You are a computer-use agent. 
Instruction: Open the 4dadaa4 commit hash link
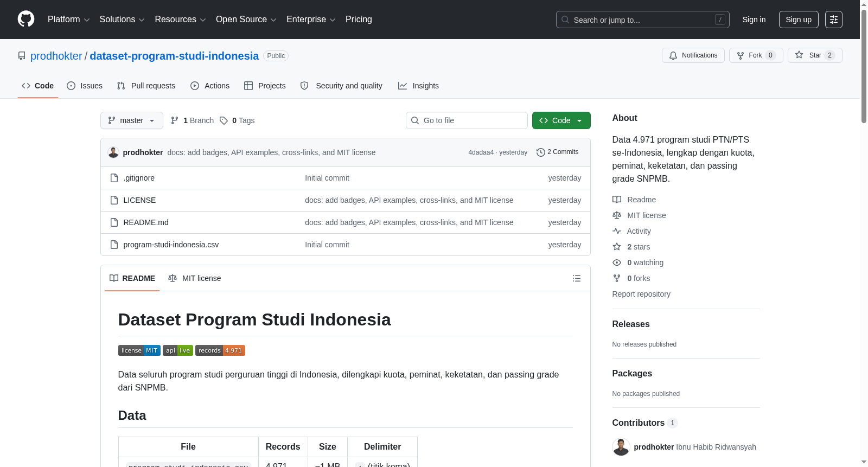(x=481, y=152)
